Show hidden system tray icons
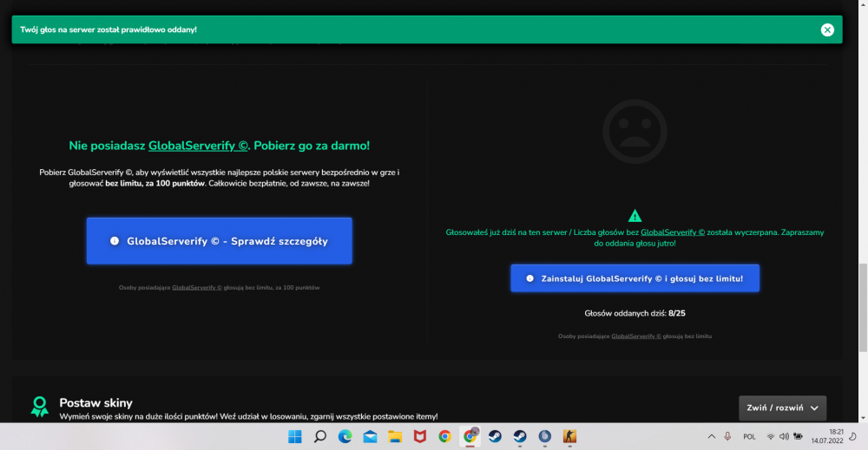Viewport: 868px width, 450px height. click(712, 437)
